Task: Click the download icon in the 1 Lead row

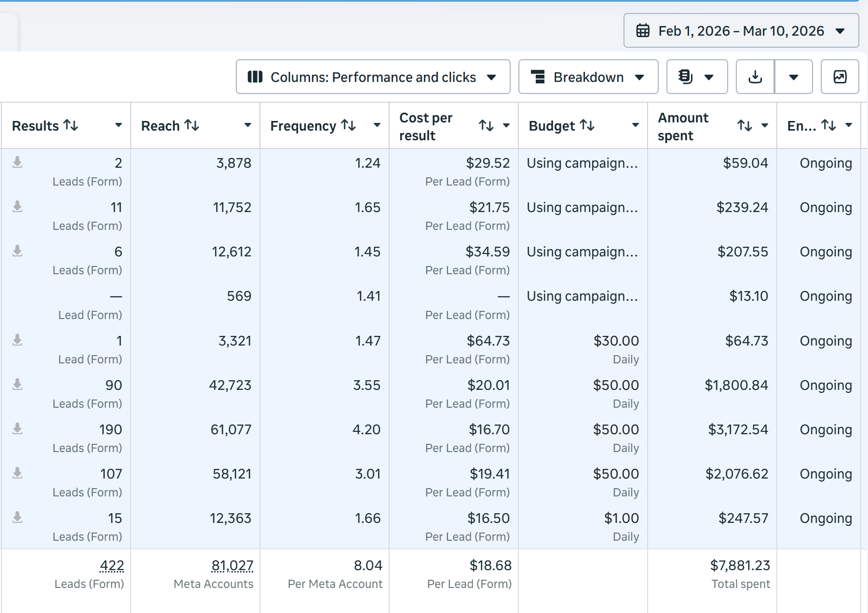Action: click(x=17, y=340)
